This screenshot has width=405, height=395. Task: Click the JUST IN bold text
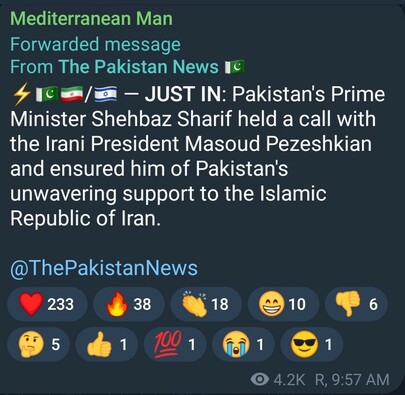click(x=183, y=94)
